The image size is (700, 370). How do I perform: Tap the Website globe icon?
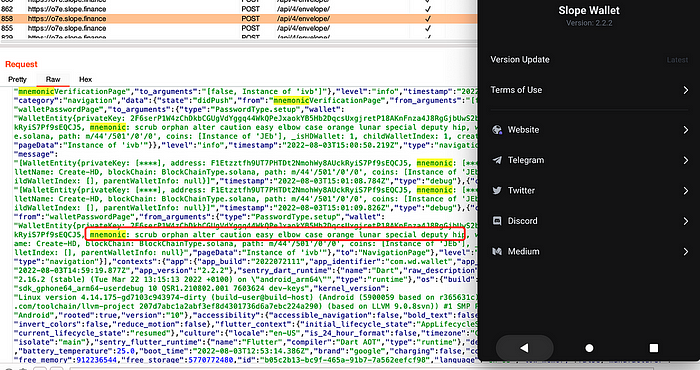(497, 130)
